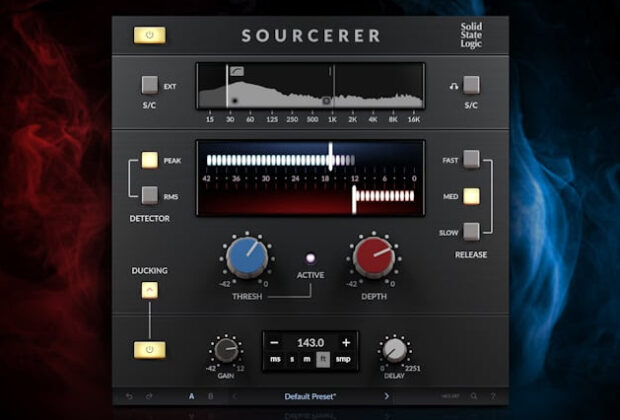Select the RMS detector mode

tap(150, 195)
